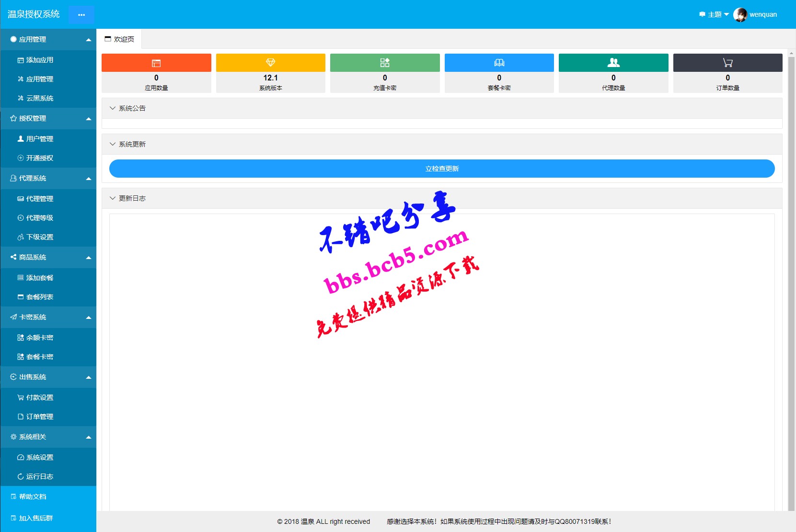Collapse the 应用管理 sidebar group
The height and width of the screenshot is (532, 796).
click(48, 39)
